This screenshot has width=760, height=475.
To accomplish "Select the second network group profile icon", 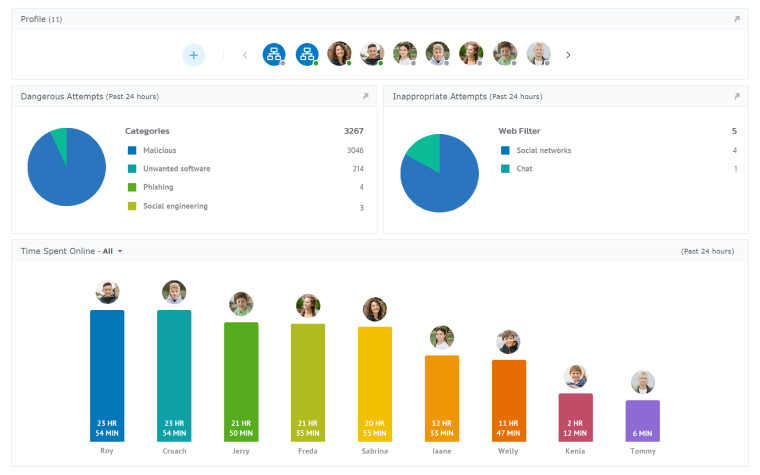I will (307, 55).
